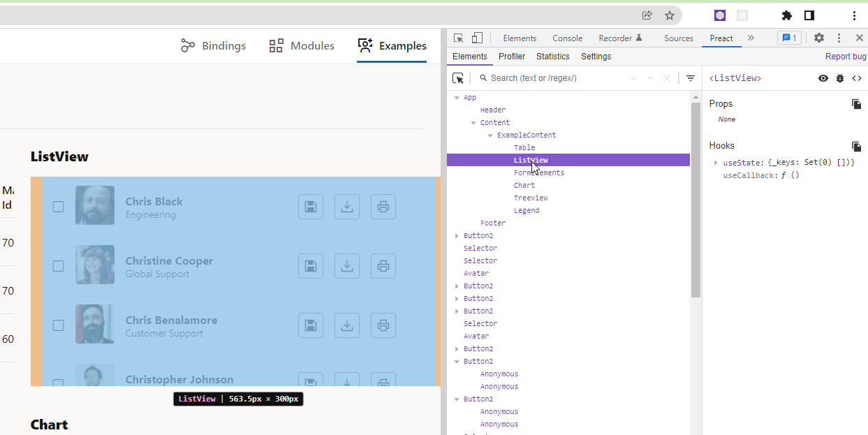Open DevTools settings gear
This screenshot has height=435, width=868.
[819, 38]
